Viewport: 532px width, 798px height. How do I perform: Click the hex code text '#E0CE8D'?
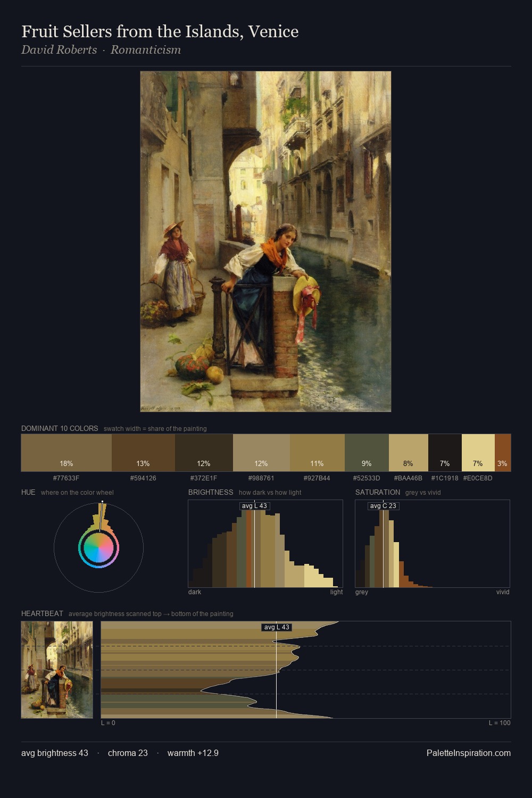(x=478, y=478)
